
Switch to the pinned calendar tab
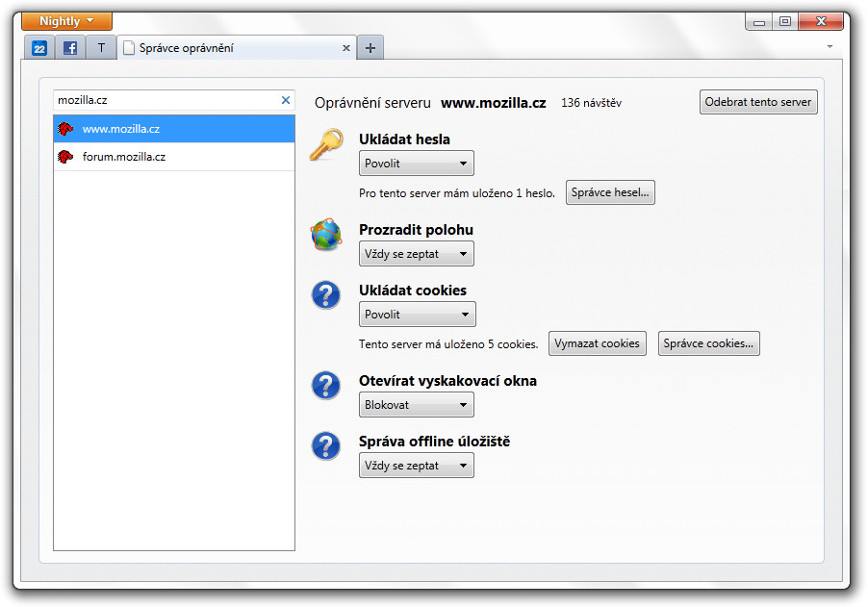click(x=38, y=48)
